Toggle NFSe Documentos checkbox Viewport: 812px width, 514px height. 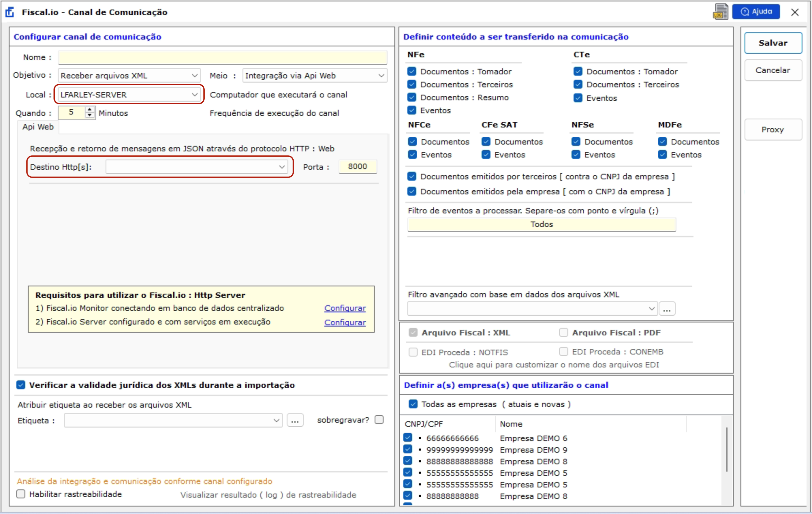tap(576, 141)
